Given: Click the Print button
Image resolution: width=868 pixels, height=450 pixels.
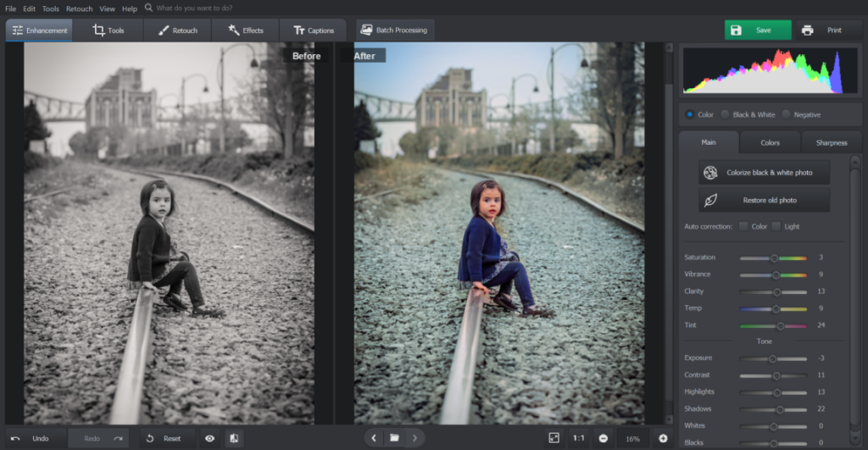Looking at the screenshot, I should click(829, 30).
